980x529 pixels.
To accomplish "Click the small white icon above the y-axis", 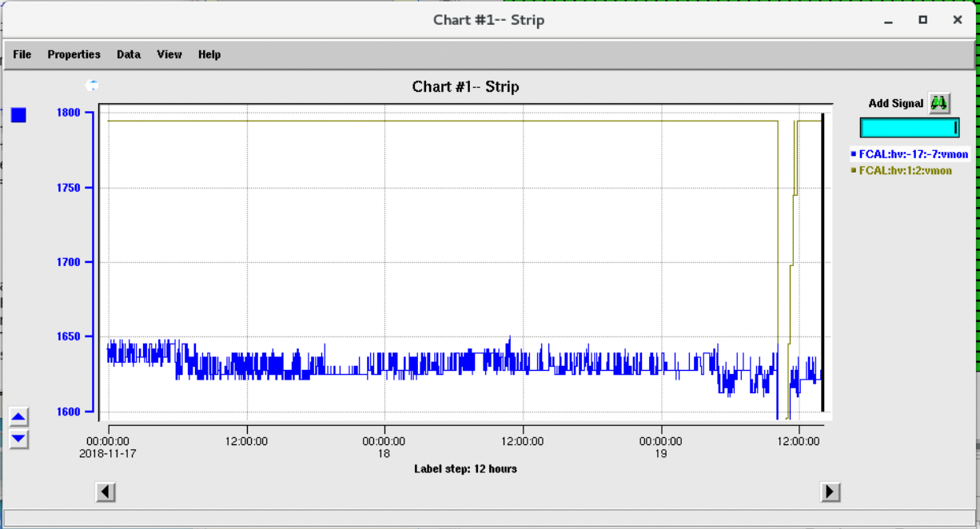I will [92, 85].
